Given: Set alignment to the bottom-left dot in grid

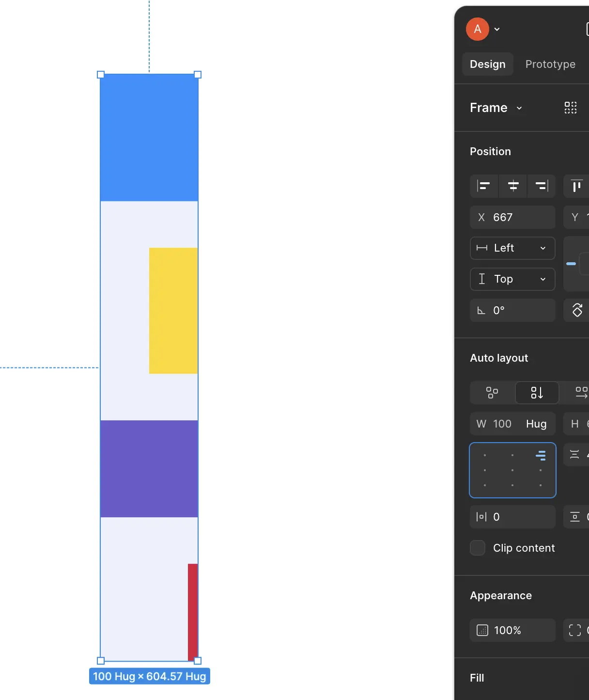Looking at the screenshot, I should [485, 485].
